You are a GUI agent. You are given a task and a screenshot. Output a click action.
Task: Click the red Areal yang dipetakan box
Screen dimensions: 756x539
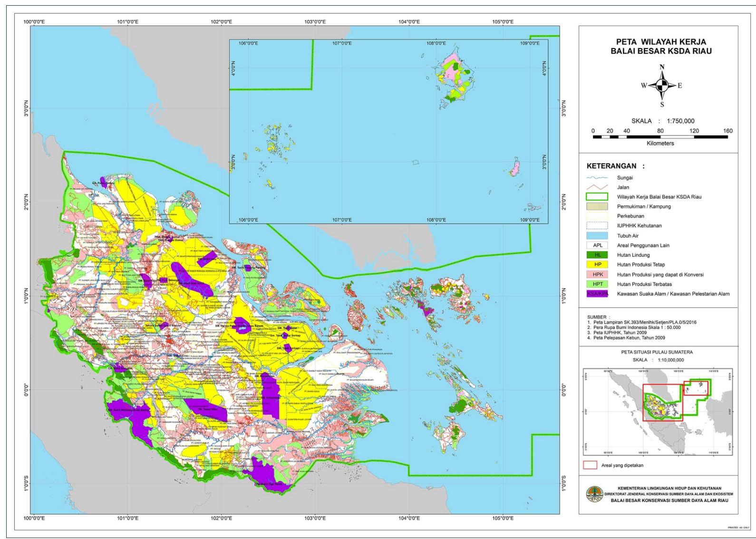point(590,465)
